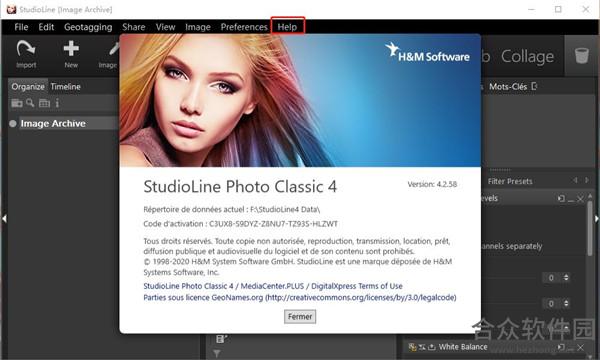The image size is (600, 360).
Task: Click the yellow first icon left of White Balance
Action: (x=412, y=347)
